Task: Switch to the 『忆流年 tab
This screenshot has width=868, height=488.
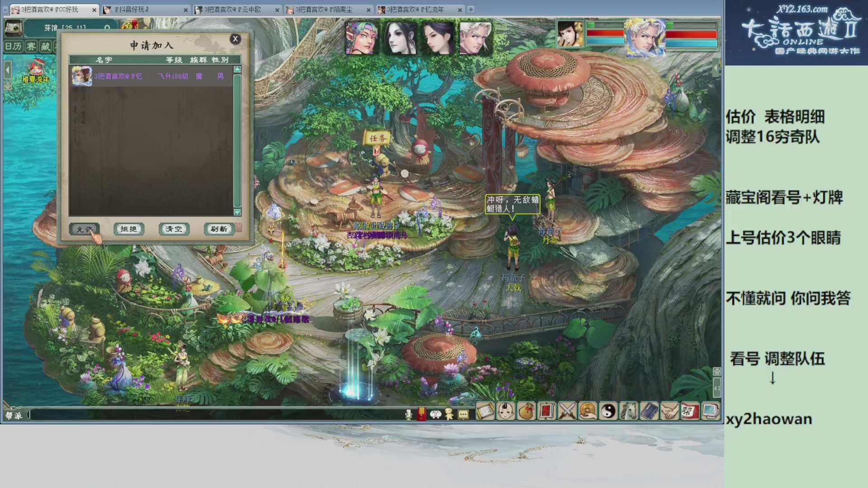Action: [420, 9]
